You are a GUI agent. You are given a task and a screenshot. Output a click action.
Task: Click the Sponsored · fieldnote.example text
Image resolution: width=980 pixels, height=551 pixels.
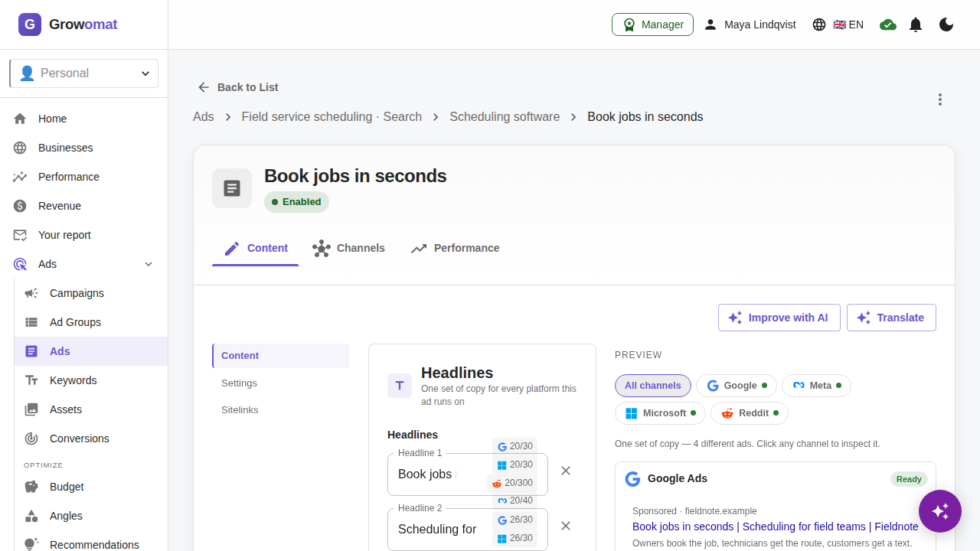[x=694, y=511]
